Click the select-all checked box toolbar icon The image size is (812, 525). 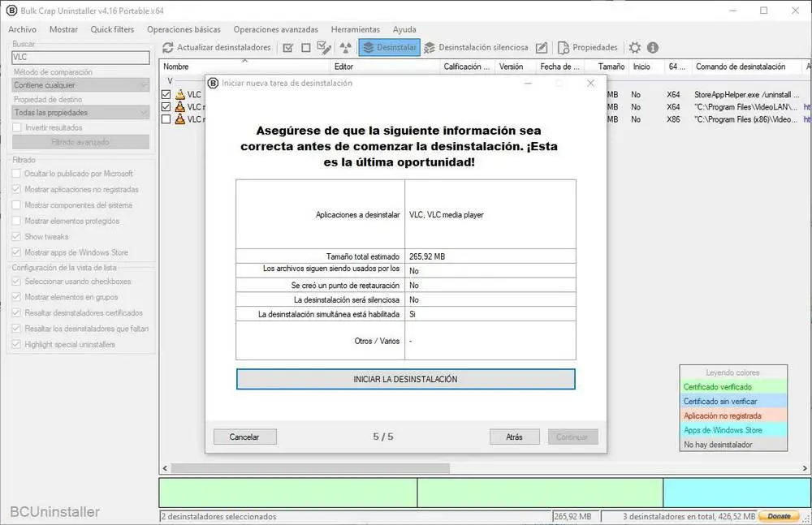(x=288, y=48)
